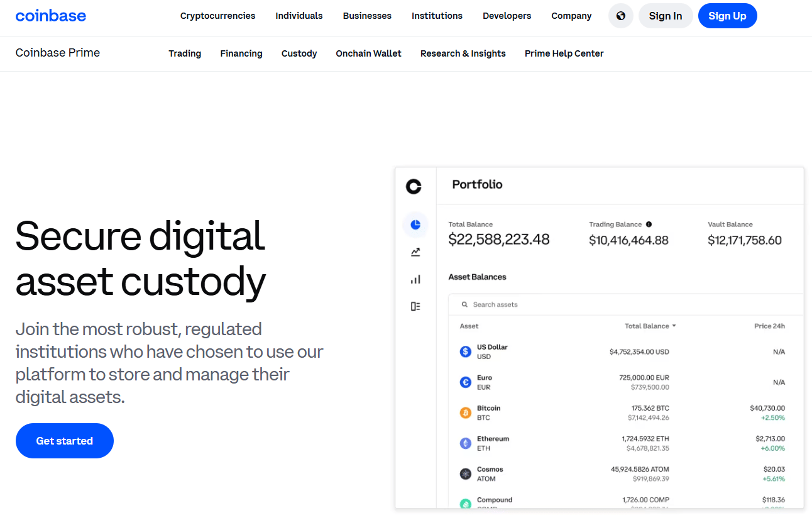Click the Bitcoin price $40,730.00
The image size is (812, 520).
tap(767, 408)
